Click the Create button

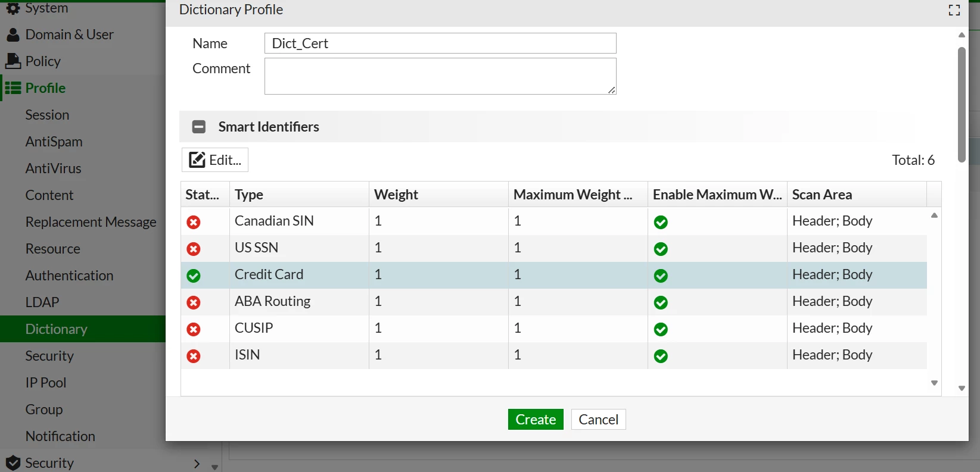point(536,420)
